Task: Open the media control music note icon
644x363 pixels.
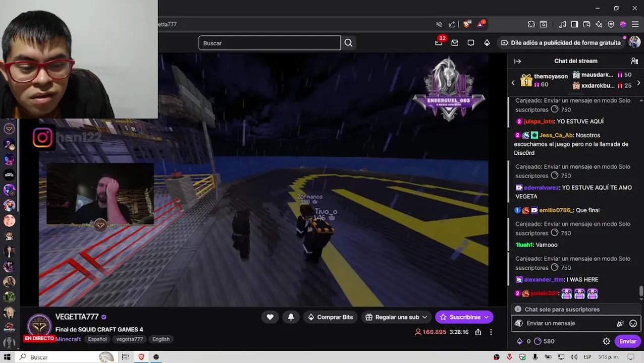Action: (562, 24)
